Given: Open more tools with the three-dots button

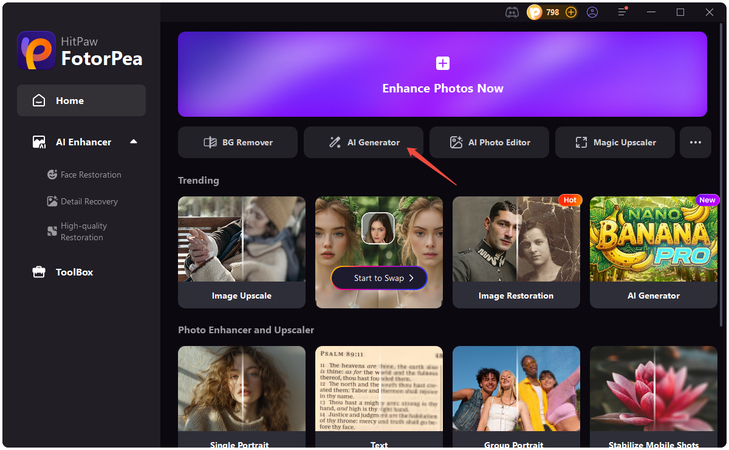Looking at the screenshot, I should click(696, 142).
